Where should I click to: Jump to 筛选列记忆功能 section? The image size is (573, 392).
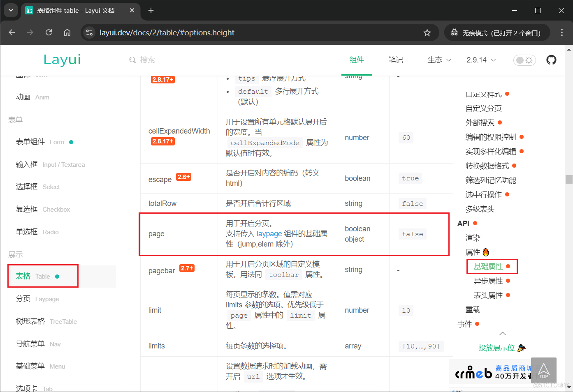tap(491, 180)
